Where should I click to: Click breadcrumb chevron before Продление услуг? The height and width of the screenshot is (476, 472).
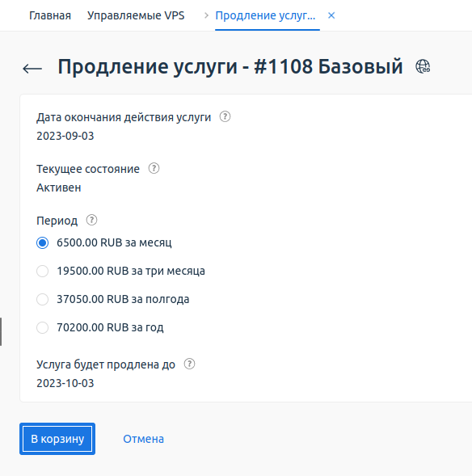tap(206, 15)
